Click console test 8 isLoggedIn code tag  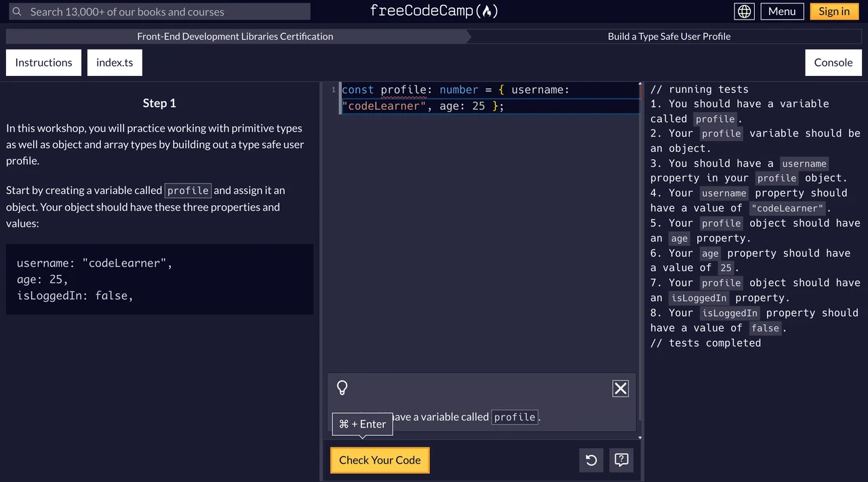point(729,313)
